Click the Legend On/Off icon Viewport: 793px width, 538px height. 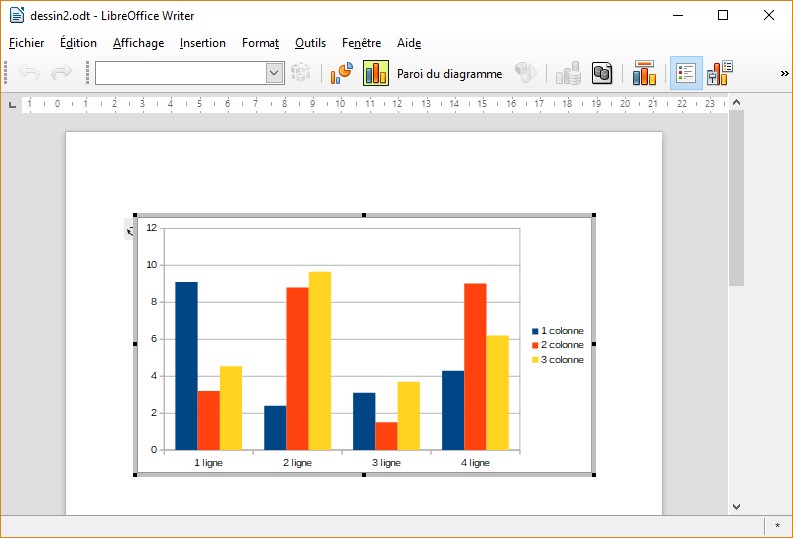686,73
